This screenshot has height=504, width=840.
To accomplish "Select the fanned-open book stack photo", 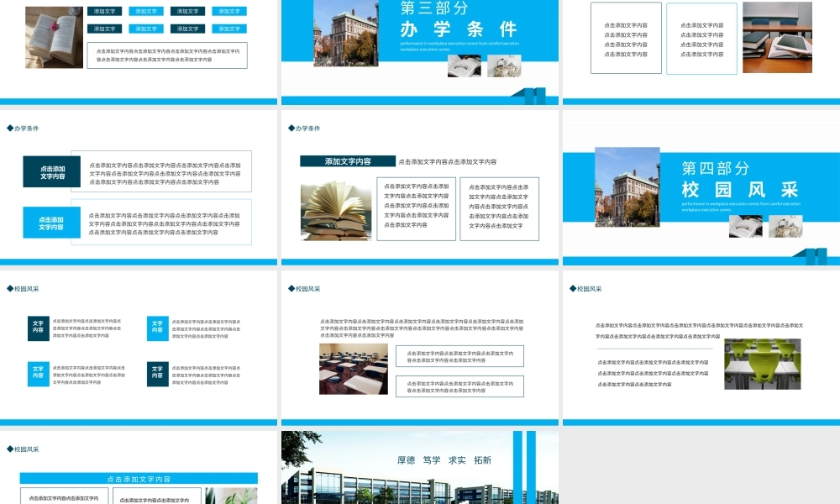I will 336,211.
